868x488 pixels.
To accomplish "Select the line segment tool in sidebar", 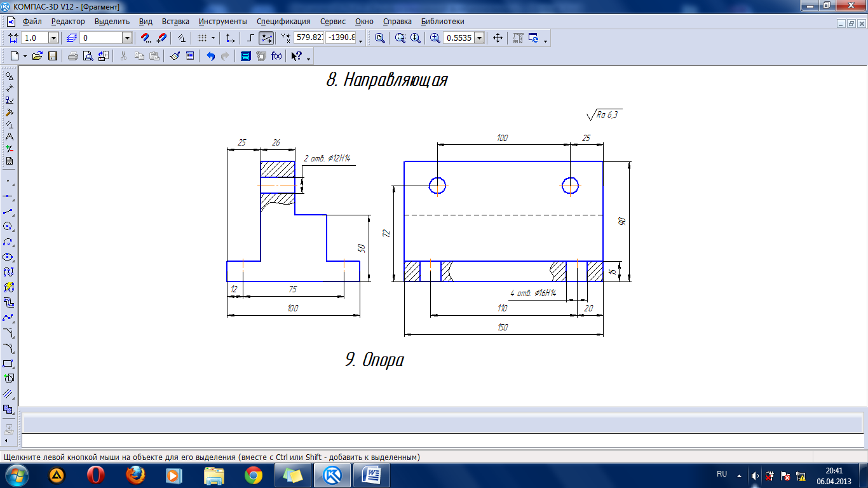I will tap(9, 211).
